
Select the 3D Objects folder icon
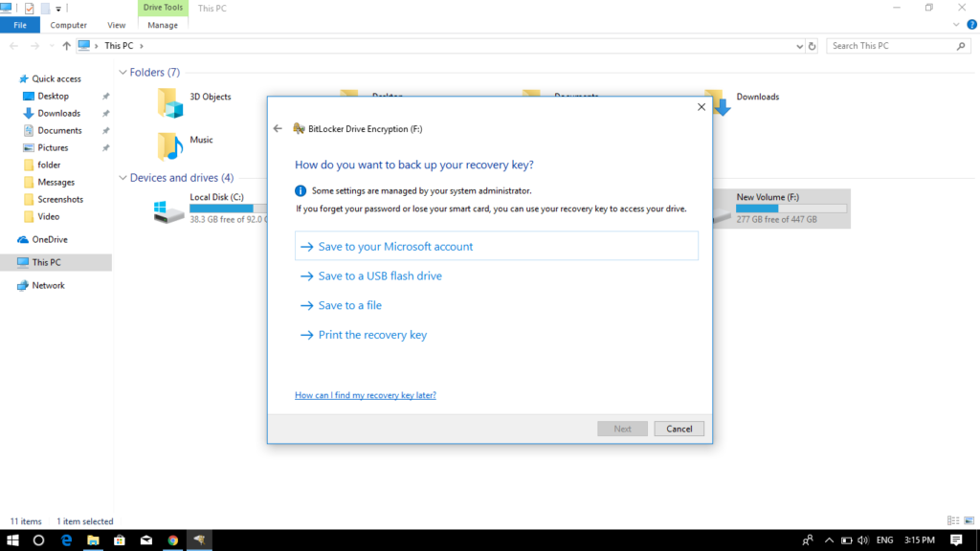pyautogui.click(x=170, y=102)
